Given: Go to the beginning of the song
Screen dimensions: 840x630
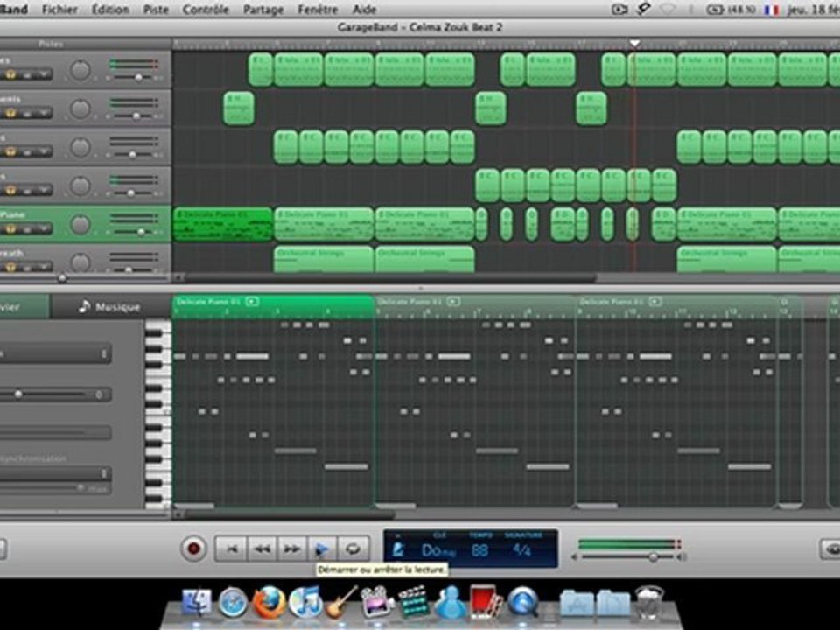Looking at the screenshot, I should click(x=231, y=549).
